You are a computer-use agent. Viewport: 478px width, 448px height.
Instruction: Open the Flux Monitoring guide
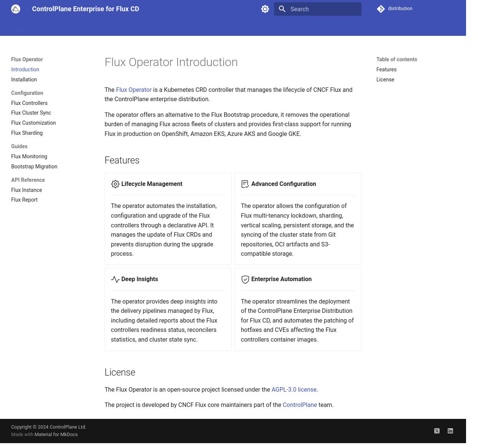(29, 156)
